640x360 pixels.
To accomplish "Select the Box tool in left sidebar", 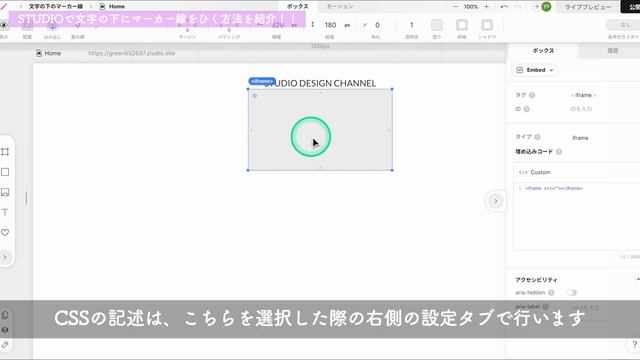I will pos(5,172).
